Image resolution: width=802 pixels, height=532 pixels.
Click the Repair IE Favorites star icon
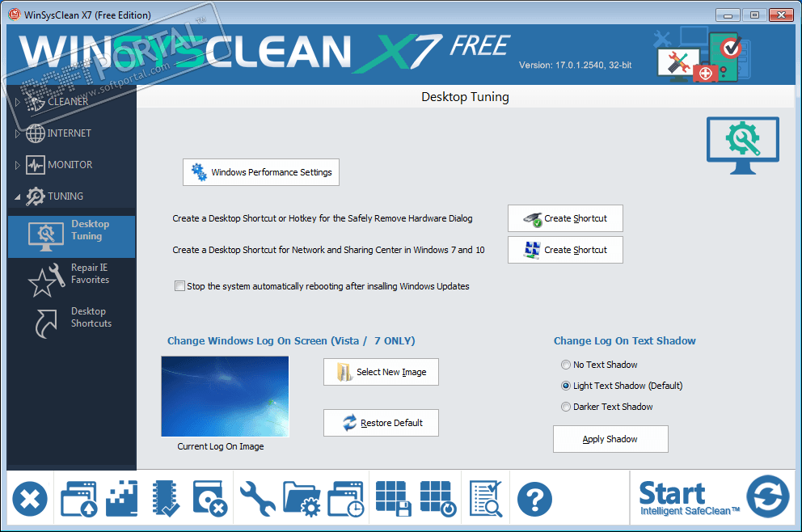46,280
